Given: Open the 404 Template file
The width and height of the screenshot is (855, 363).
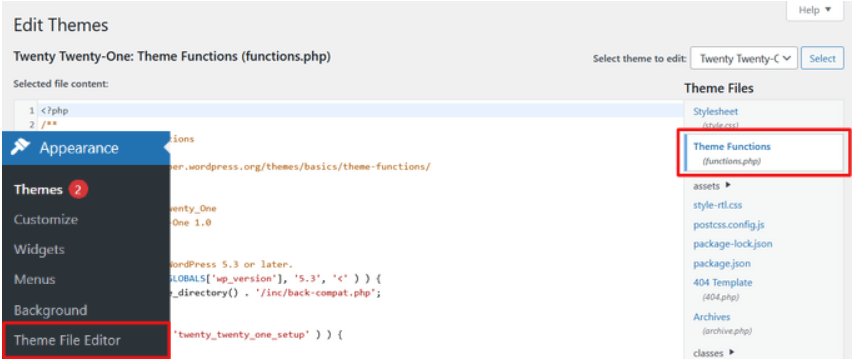Looking at the screenshot, I should pyautogui.click(x=722, y=282).
